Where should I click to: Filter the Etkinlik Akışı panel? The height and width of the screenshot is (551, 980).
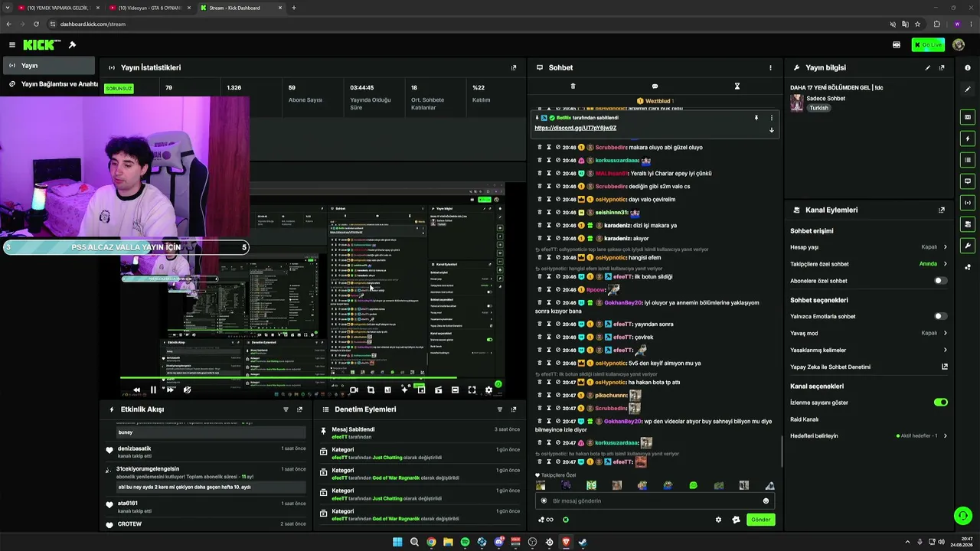[286, 409]
